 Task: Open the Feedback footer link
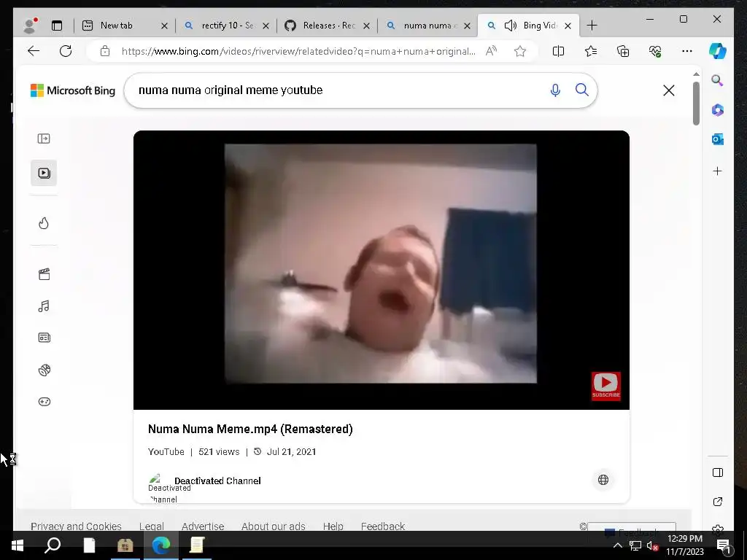[x=382, y=526]
